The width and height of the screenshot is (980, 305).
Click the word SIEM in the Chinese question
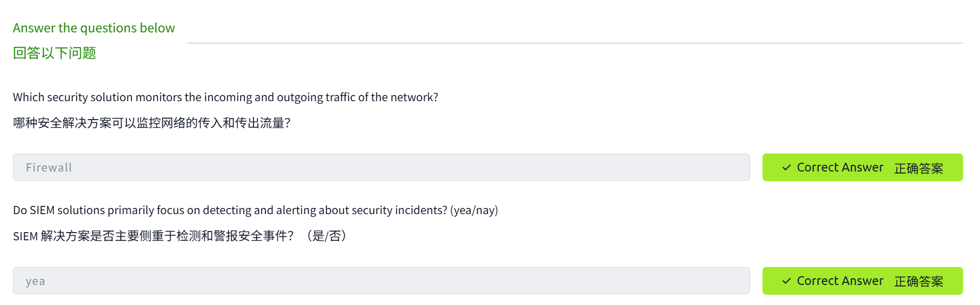pyautogui.click(x=25, y=237)
